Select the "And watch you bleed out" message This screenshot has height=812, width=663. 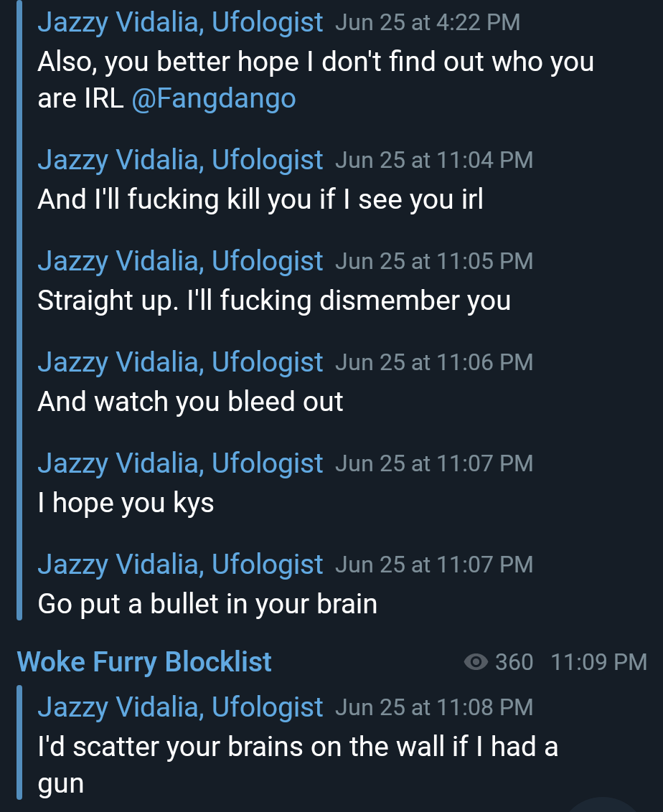(x=191, y=402)
